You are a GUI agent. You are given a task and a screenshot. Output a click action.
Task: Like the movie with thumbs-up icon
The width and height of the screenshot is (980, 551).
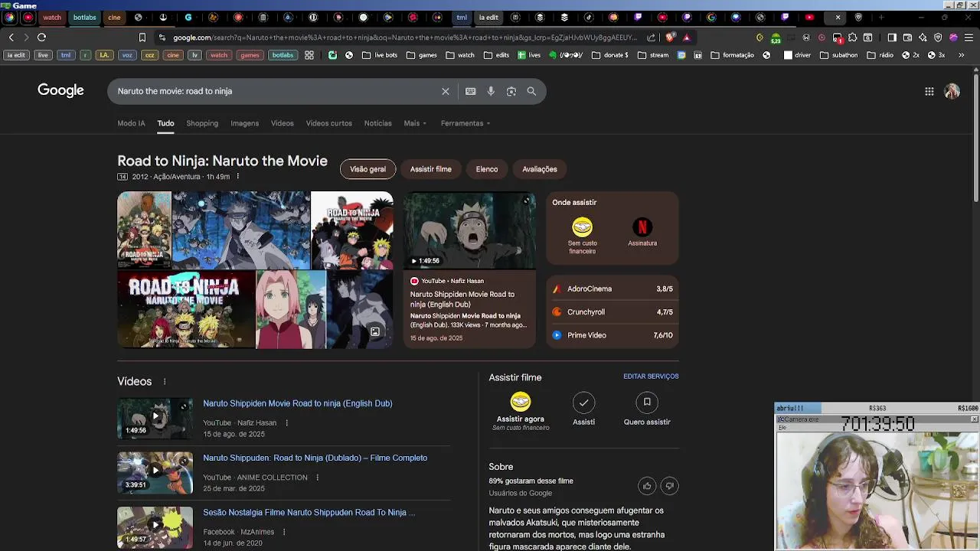[x=647, y=486]
